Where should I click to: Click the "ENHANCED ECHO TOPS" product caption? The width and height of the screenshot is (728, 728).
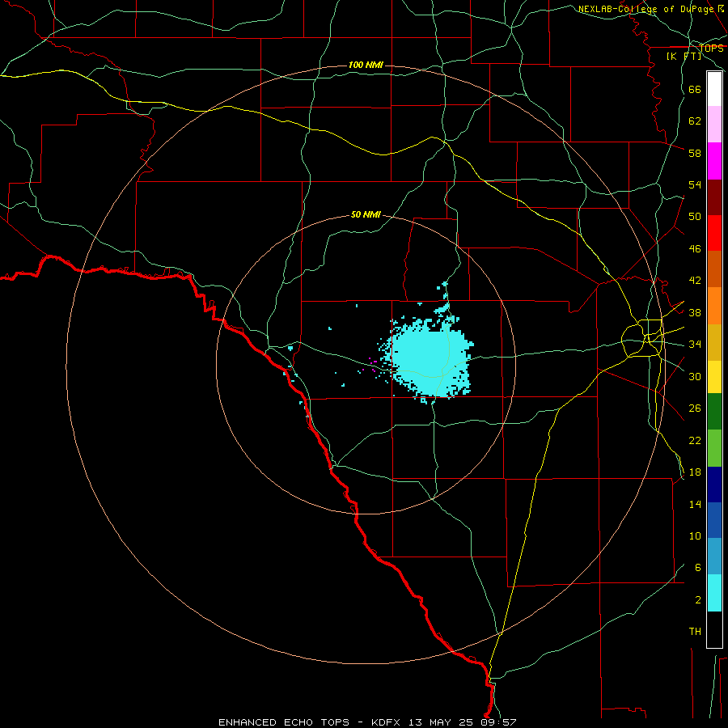tap(284, 722)
